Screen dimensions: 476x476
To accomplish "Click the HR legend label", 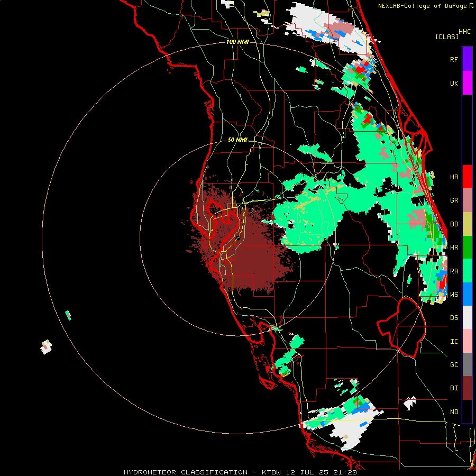I will coord(454,248).
